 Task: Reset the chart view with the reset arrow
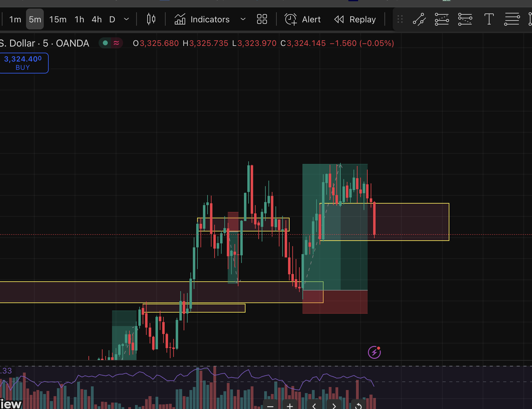[358, 406]
